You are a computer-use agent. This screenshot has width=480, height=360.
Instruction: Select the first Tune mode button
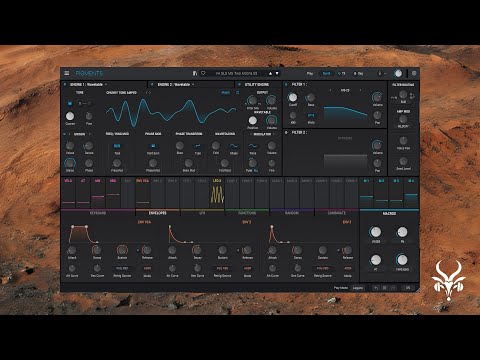pos(70,104)
